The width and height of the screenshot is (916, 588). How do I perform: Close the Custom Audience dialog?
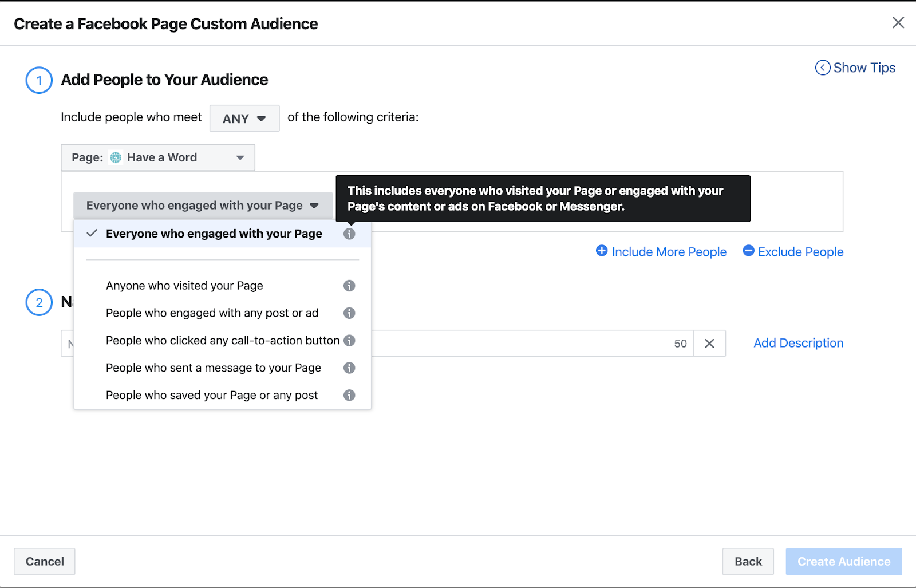pos(898,23)
